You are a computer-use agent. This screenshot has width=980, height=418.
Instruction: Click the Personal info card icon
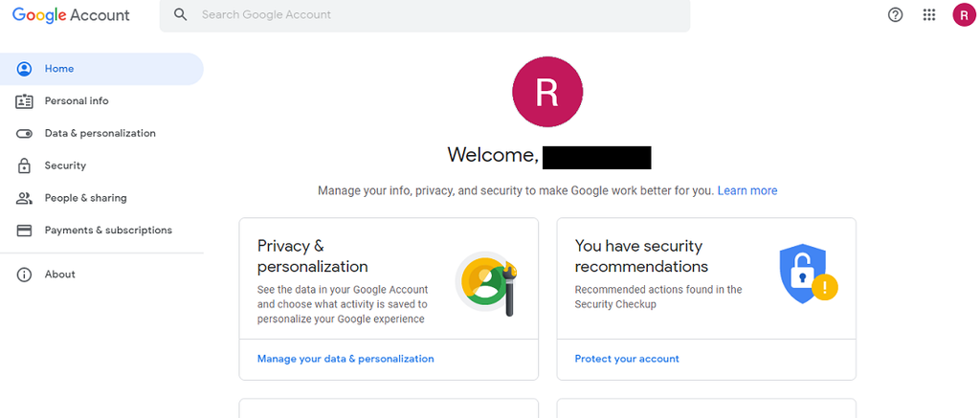tap(25, 101)
